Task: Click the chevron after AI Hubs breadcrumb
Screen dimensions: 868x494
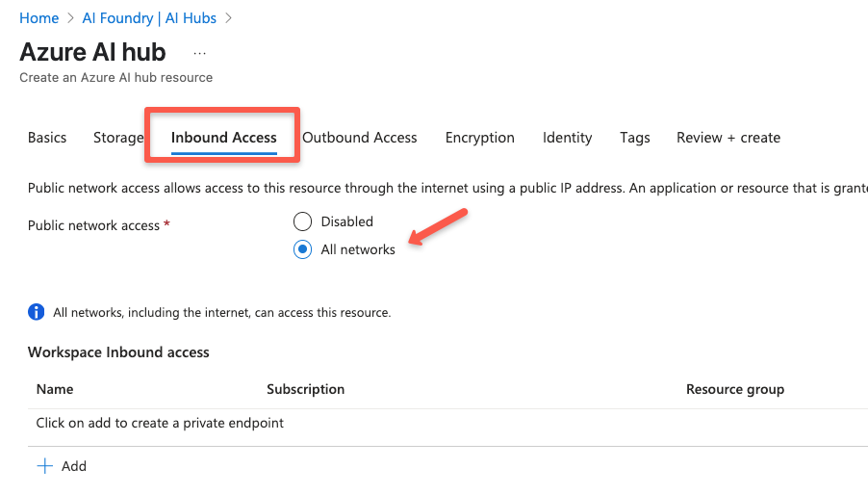Action: point(229,18)
